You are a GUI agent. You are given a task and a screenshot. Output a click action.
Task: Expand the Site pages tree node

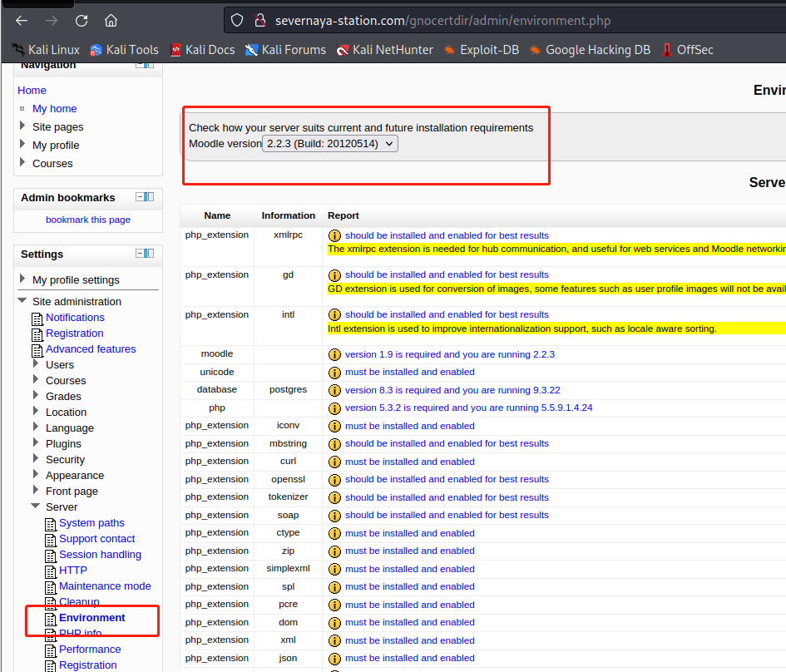click(x=22, y=126)
